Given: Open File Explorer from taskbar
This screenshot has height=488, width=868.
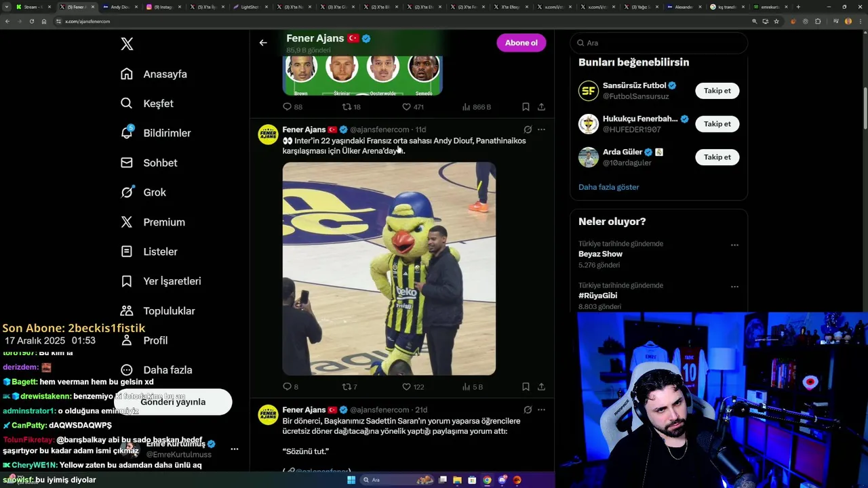Looking at the screenshot, I should [458, 480].
